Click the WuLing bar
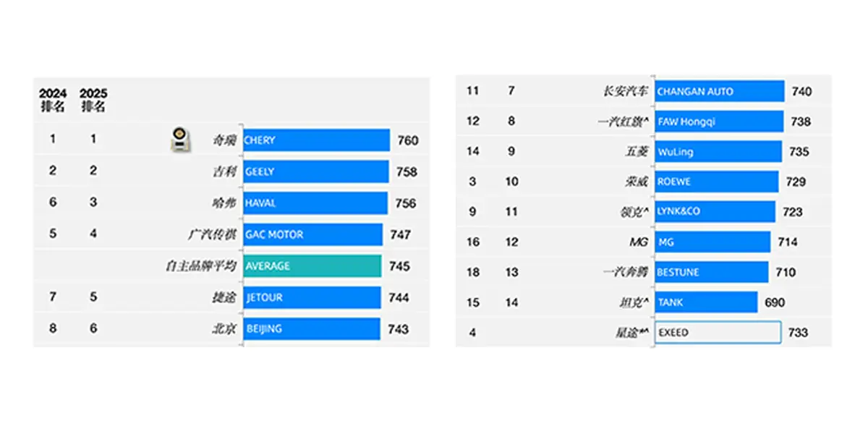 (x=718, y=152)
